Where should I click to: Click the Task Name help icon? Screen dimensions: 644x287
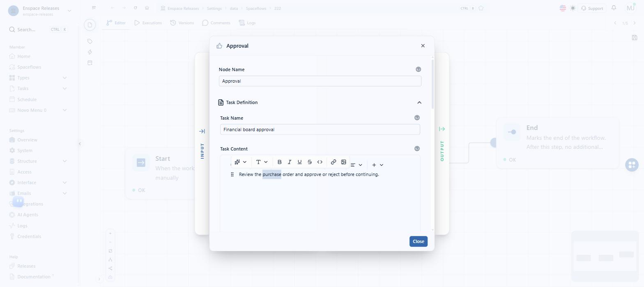(x=417, y=118)
